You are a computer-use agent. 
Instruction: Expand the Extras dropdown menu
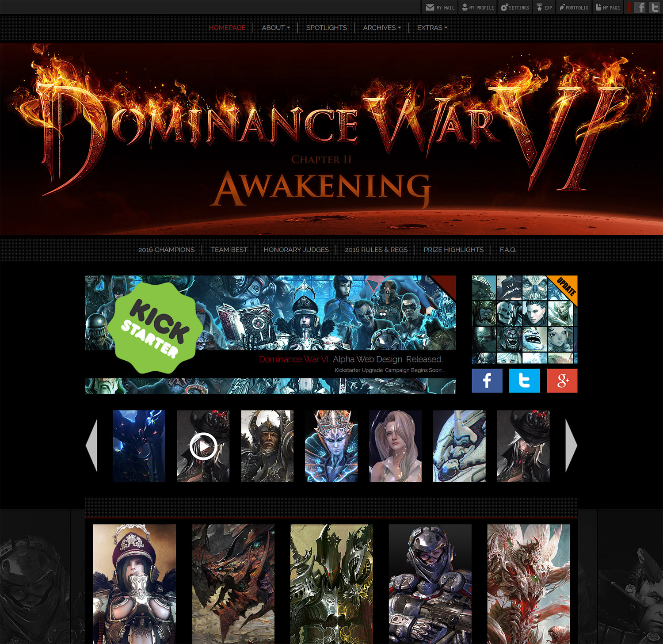point(432,27)
